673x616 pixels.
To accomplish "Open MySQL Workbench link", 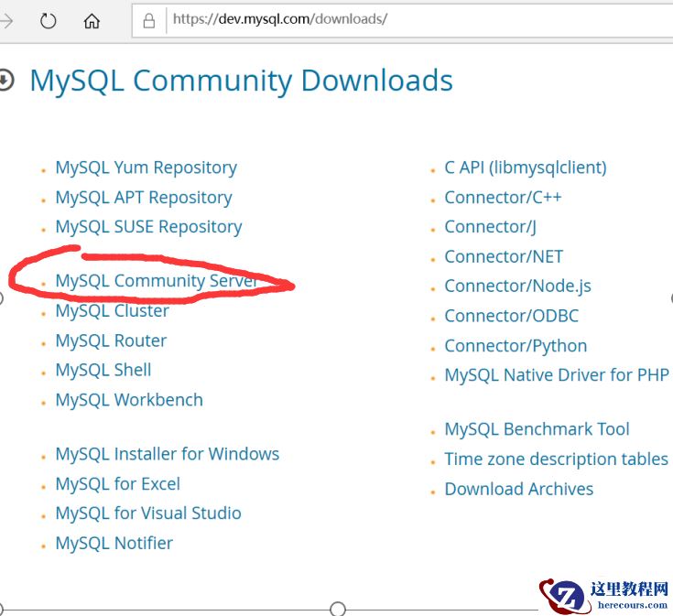I will click(129, 400).
